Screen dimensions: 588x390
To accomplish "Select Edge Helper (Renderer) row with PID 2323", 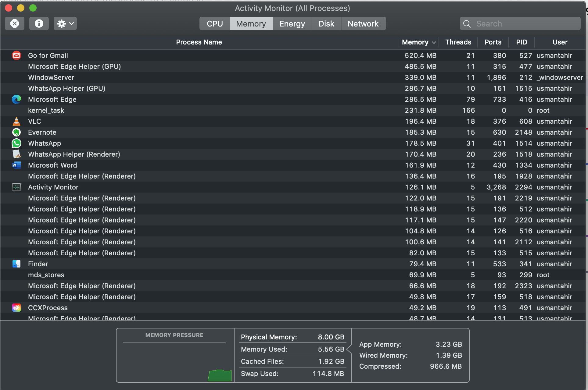I will click(x=293, y=286).
